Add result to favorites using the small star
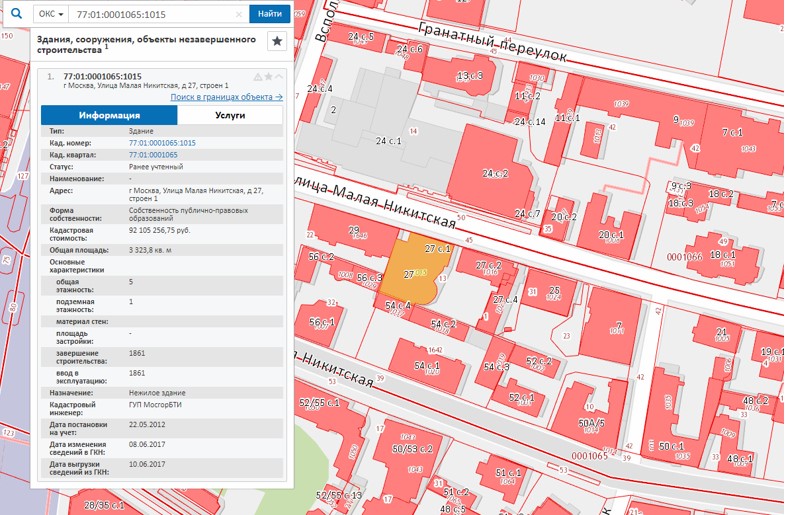The width and height of the screenshot is (785, 515). [x=268, y=76]
